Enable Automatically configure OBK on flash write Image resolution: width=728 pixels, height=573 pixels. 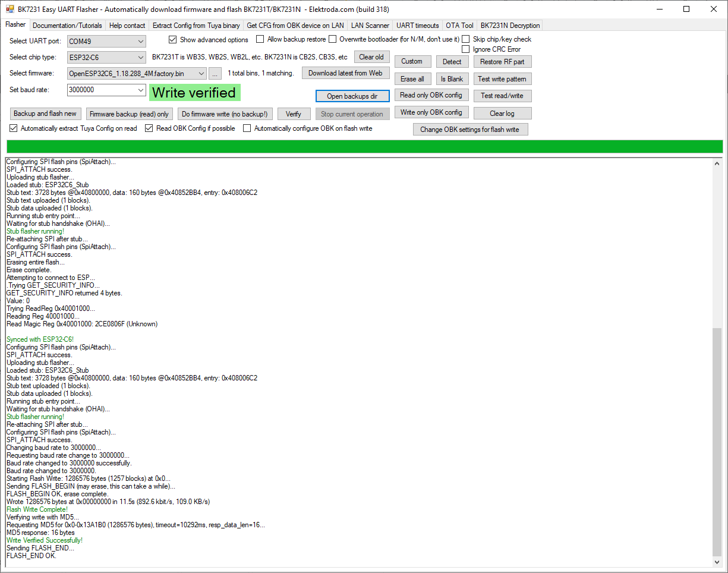247,128
